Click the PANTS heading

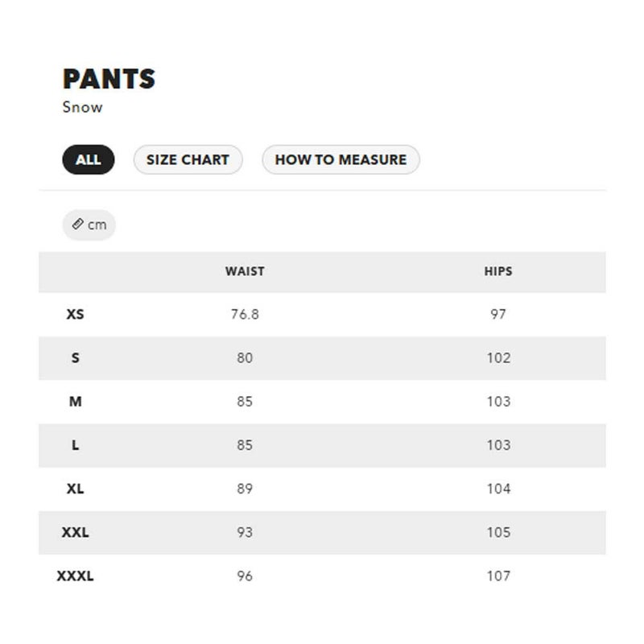109,79
